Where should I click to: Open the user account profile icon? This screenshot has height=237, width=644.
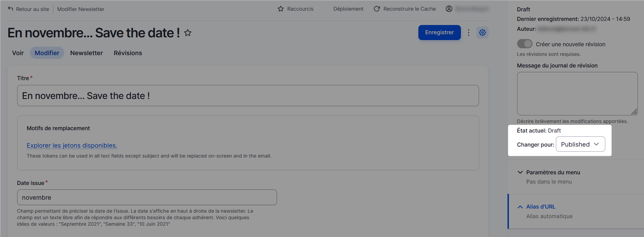coord(449,9)
